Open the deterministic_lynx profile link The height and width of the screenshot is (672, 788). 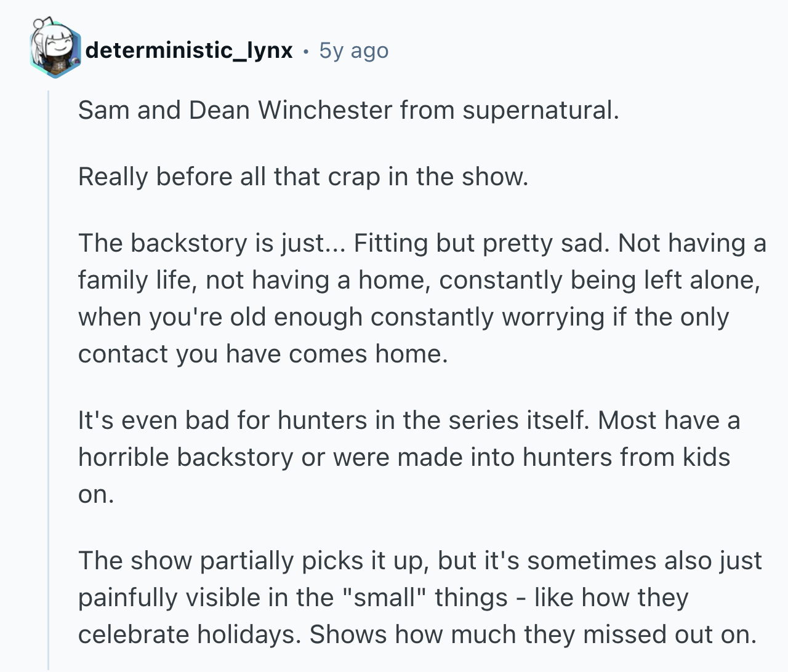pos(189,50)
